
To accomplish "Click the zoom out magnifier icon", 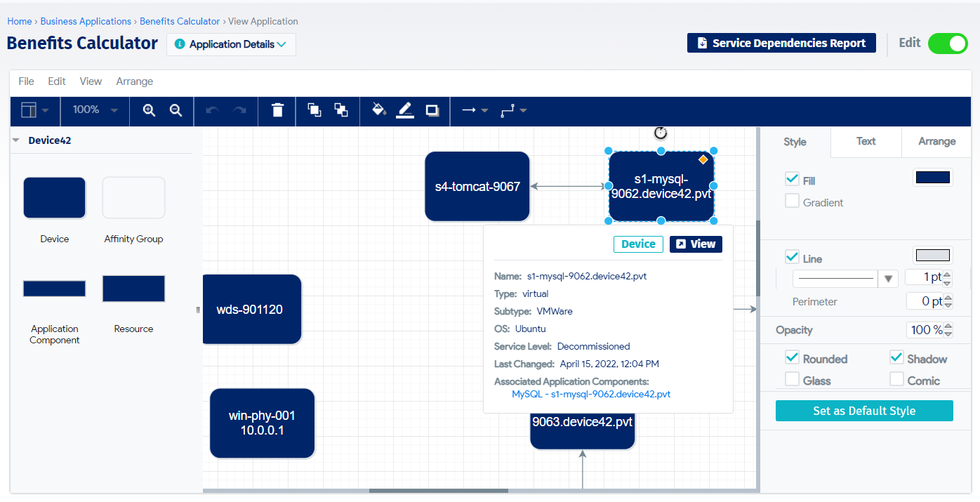I will tap(176, 110).
